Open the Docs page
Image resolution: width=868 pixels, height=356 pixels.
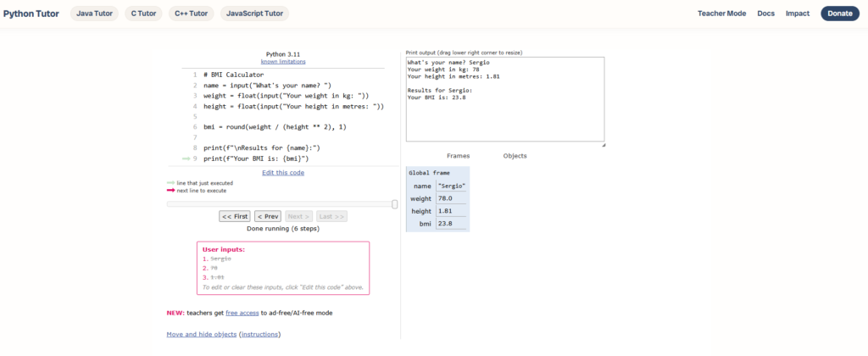click(765, 14)
